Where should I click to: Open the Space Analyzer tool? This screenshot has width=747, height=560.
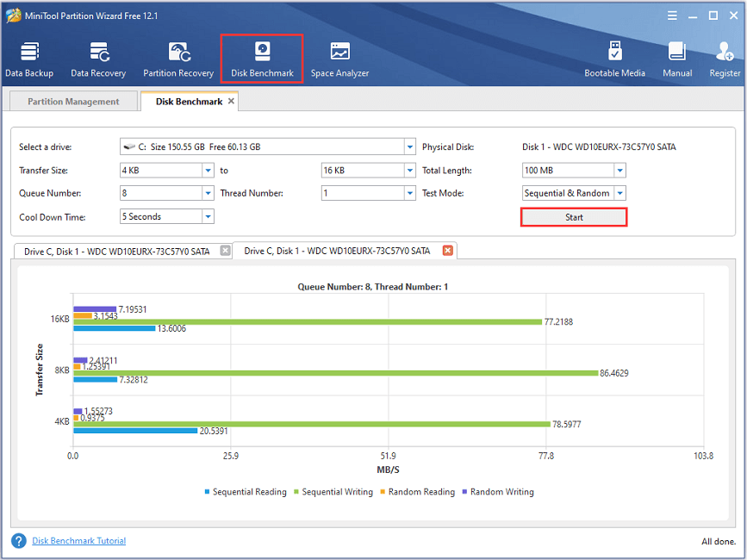tap(339, 59)
